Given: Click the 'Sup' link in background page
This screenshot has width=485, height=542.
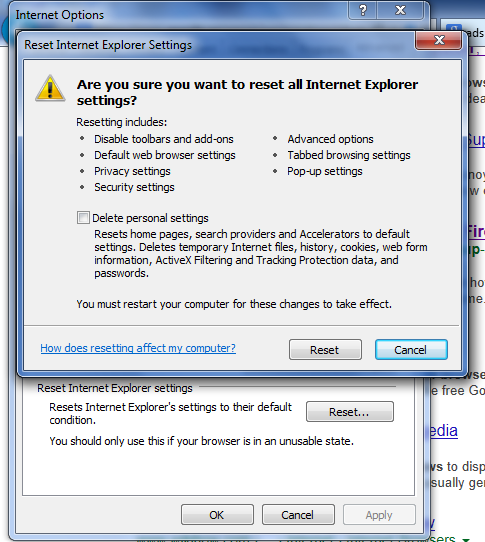Looking at the screenshot, I should coord(476,140).
